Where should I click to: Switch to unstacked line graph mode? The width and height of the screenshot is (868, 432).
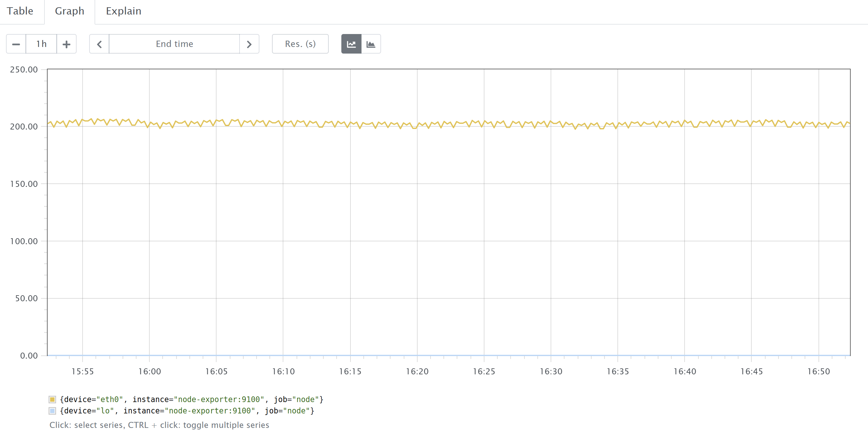pos(351,44)
